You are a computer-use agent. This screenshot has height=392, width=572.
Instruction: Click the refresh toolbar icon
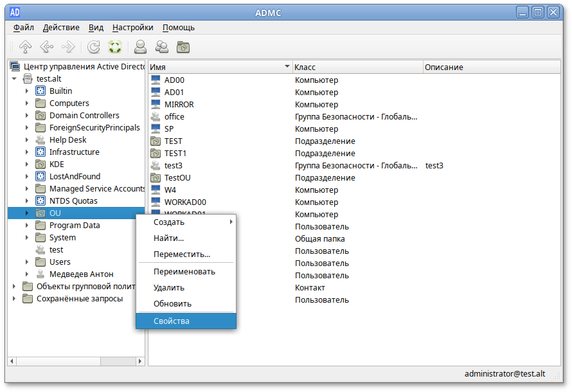[x=94, y=47]
